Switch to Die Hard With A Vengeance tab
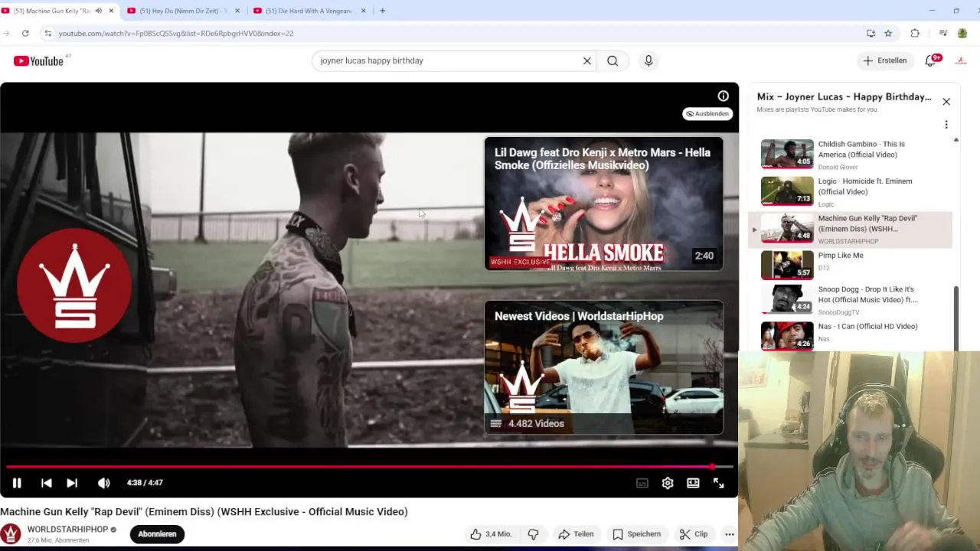Screen dimensions: 980x551 tap(309, 11)
